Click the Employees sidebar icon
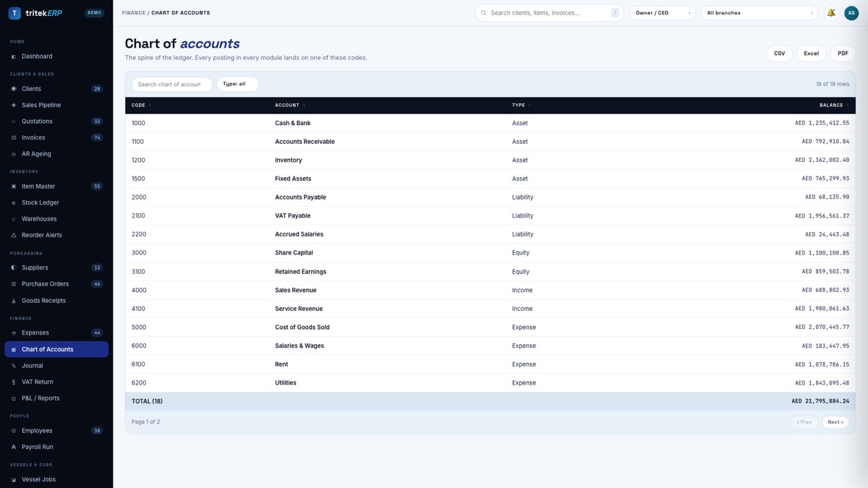 (14, 431)
